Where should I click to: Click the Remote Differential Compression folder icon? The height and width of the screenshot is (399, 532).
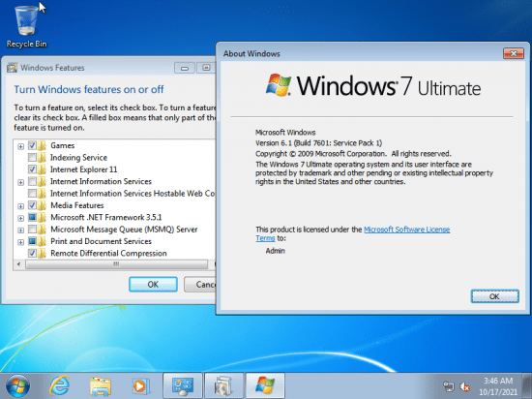(x=42, y=254)
